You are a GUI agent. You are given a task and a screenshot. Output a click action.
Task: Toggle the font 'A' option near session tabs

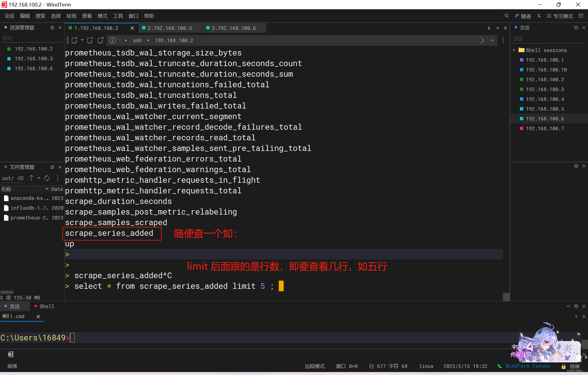(x=489, y=28)
